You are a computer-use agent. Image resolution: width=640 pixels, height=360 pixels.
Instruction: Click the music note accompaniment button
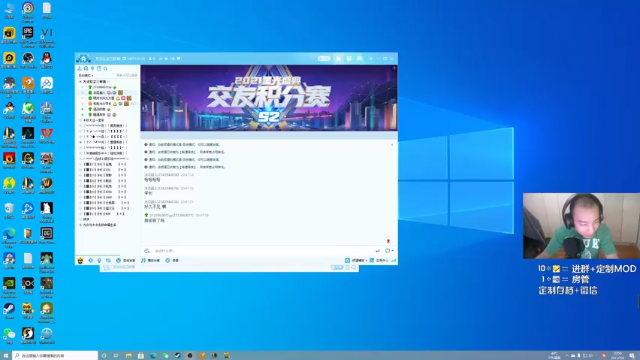(x=151, y=260)
